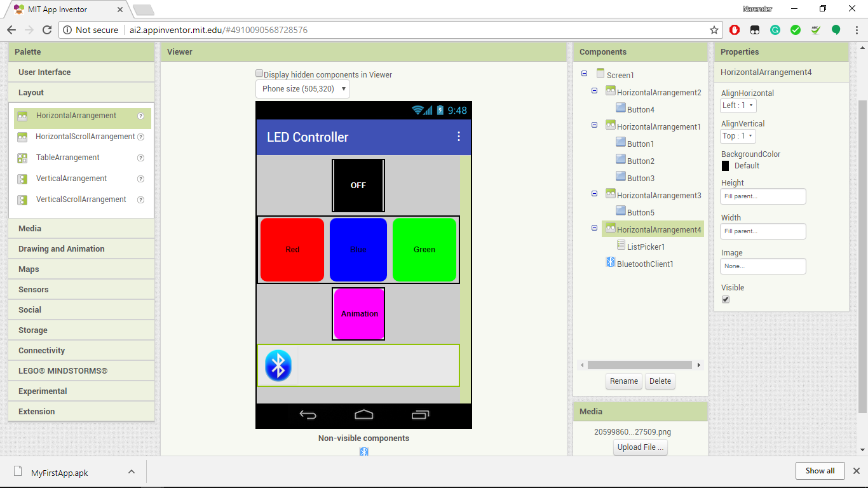Click non-visible BluetoothClient icon below phone
Screen dimensions: 868x488
(364, 451)
